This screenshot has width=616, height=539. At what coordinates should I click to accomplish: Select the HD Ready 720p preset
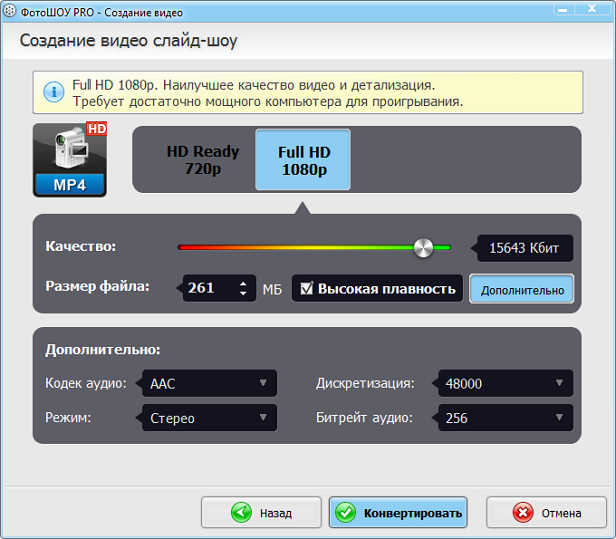pos(203,160)
